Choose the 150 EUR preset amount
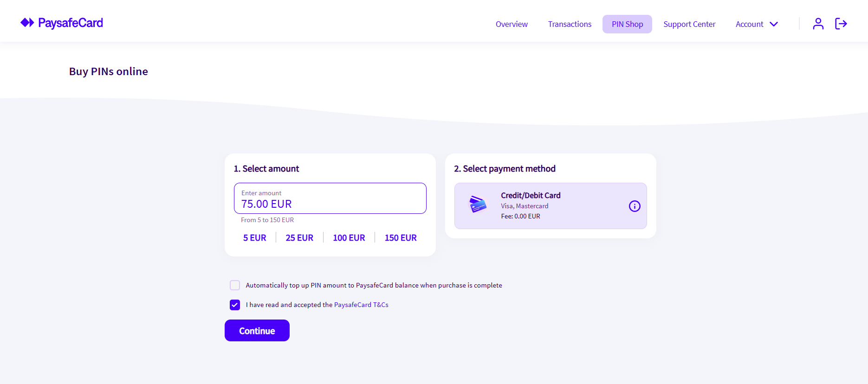This screenshot has width=868, height=384. pos(401,238)
